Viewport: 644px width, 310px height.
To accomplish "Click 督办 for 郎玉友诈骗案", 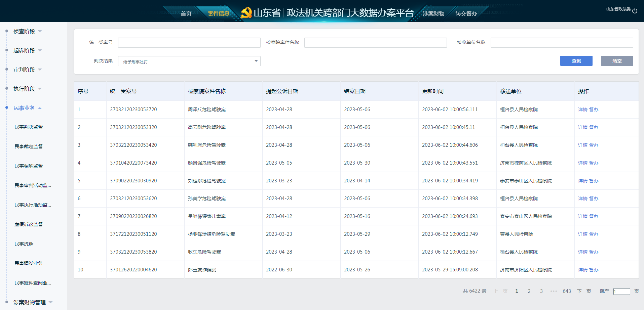I will point(594,270).
